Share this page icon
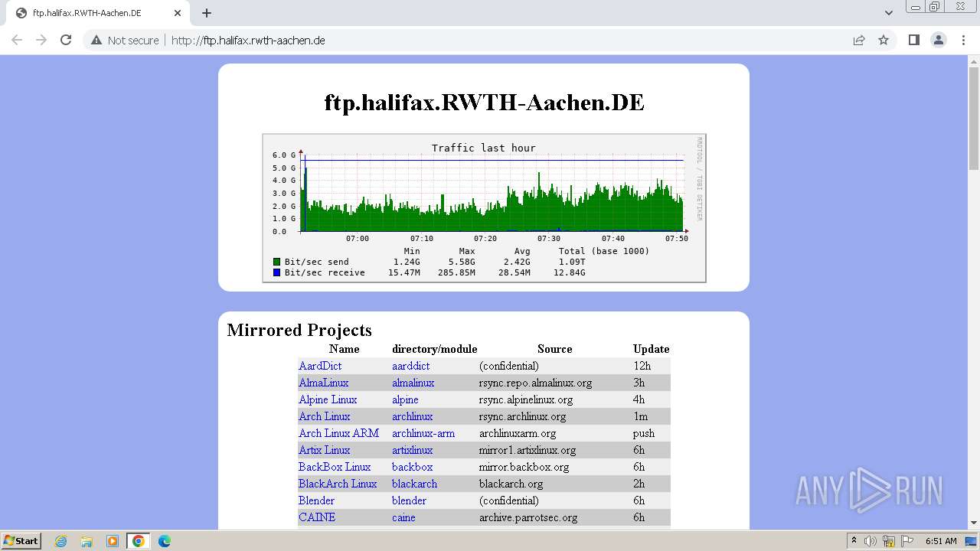Viewport: 980px width, 551px height. (x=859, y=40)
